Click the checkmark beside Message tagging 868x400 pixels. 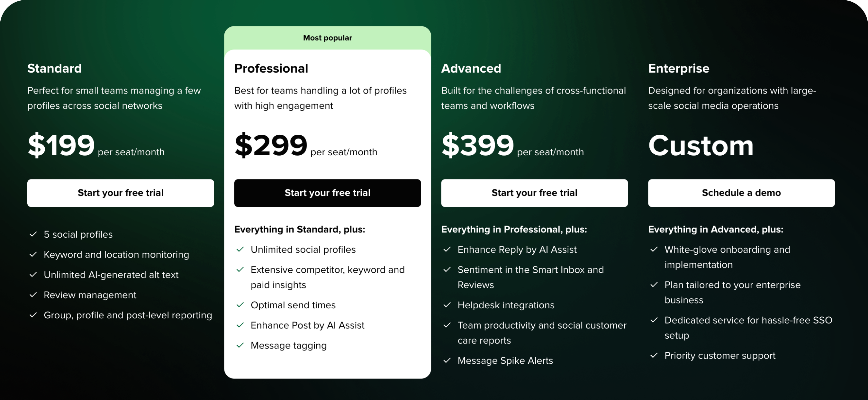coord(240,345)
